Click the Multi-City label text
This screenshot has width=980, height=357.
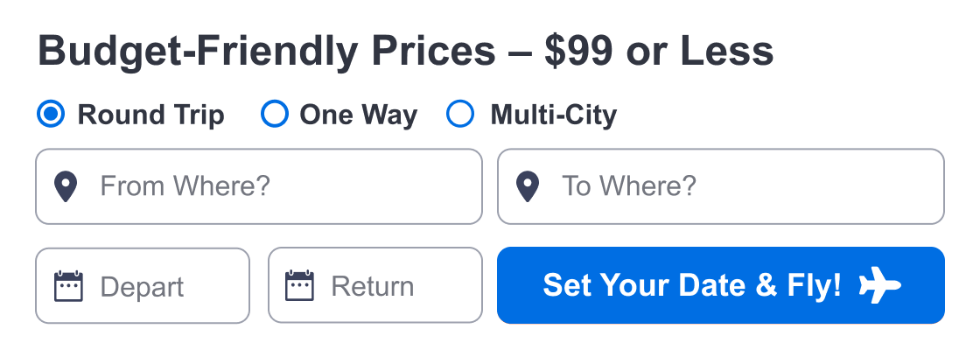tap(554, 115)
